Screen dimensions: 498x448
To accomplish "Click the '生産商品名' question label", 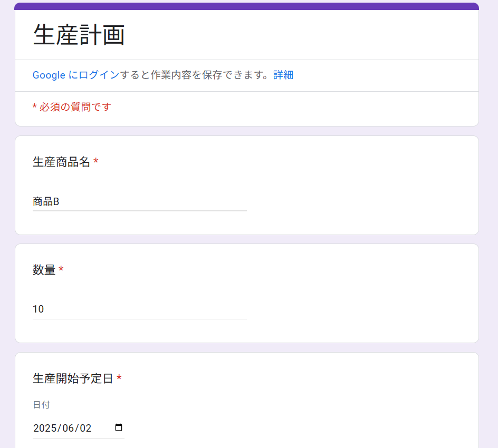I will point(62,162).
